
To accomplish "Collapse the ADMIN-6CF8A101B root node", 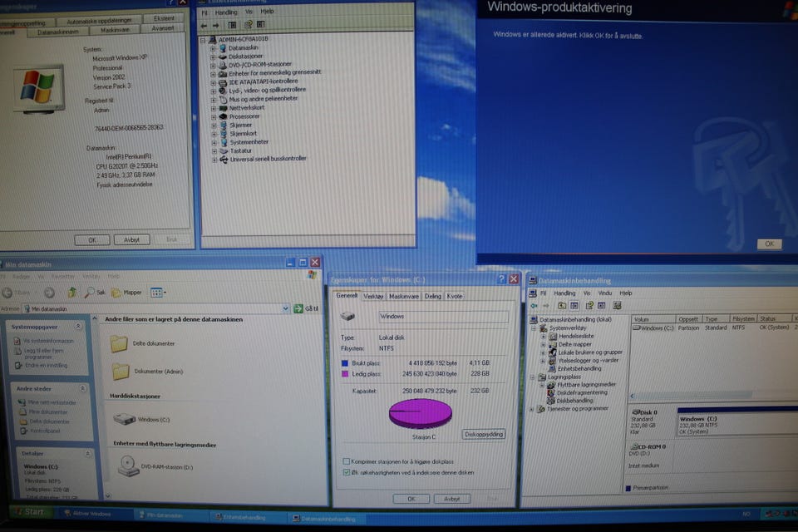I will pos(203,39).
